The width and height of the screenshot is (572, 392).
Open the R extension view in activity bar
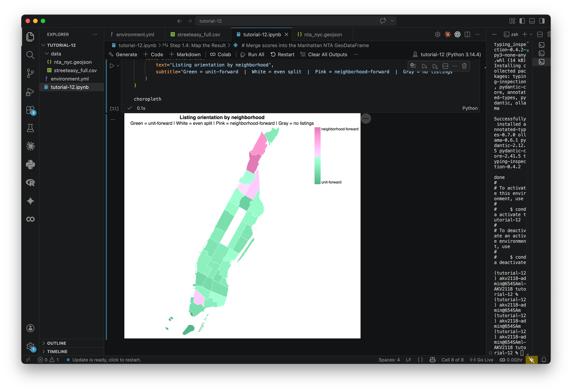(x=30, y=183)
